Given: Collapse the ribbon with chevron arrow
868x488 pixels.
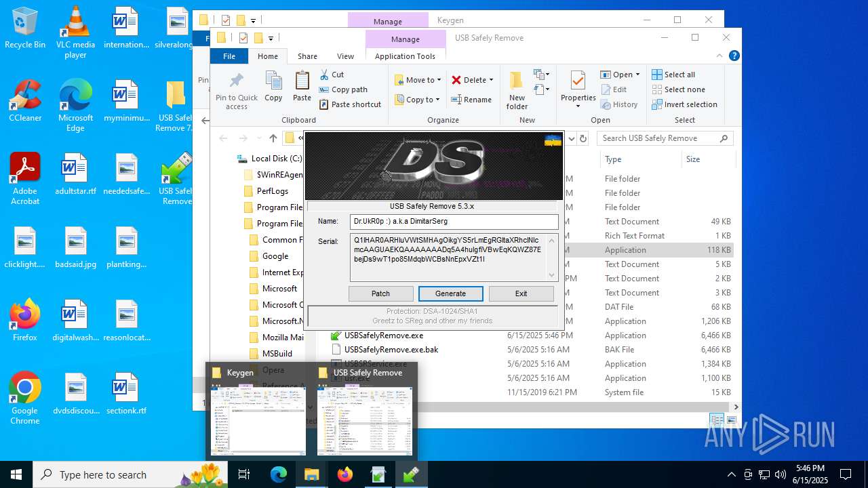Looking at the screenshot, I should (720, 56).
